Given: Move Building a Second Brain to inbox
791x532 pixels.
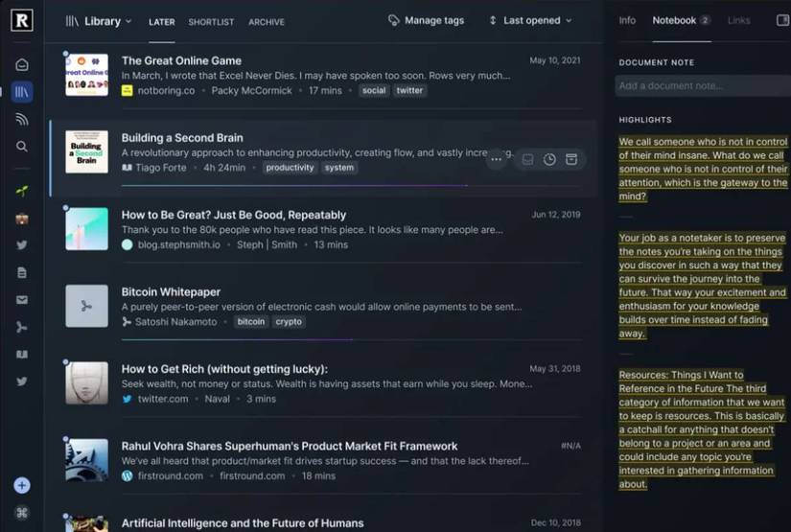Looking at the screenshot, I should [x=527, y=159].
